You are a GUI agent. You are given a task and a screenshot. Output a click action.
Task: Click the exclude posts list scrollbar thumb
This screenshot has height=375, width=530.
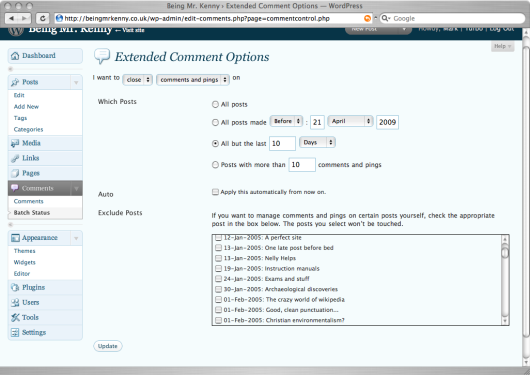pyautogui.click(x=505, y=252)
